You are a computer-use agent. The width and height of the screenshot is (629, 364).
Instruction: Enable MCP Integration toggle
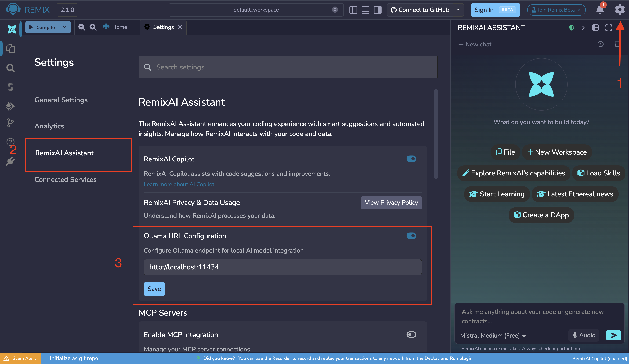pyautogui.click(x=411, y=334)
